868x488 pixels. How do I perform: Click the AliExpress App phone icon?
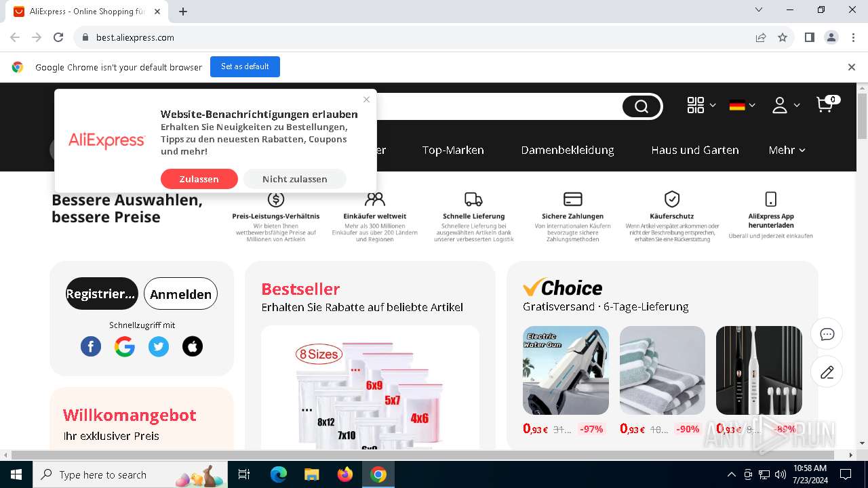(x=771, y=199)
